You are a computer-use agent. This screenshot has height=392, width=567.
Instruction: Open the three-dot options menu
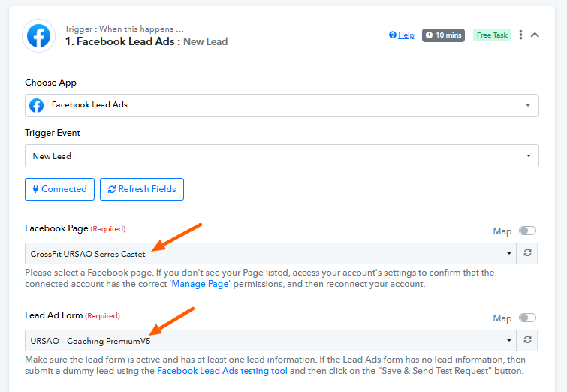[x=520, y=35]
